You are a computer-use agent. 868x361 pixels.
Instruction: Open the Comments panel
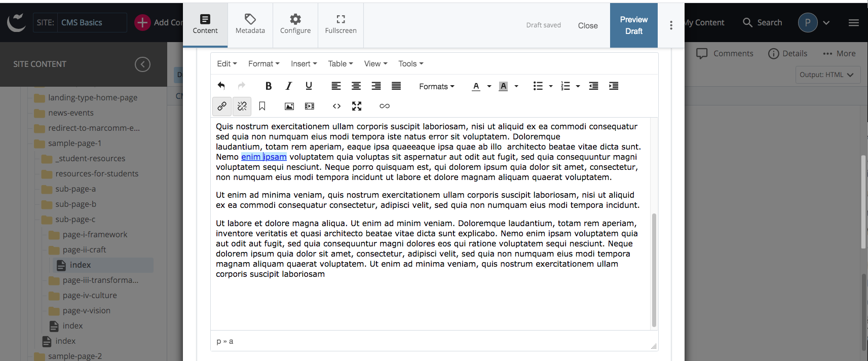[x=725, y=53]
